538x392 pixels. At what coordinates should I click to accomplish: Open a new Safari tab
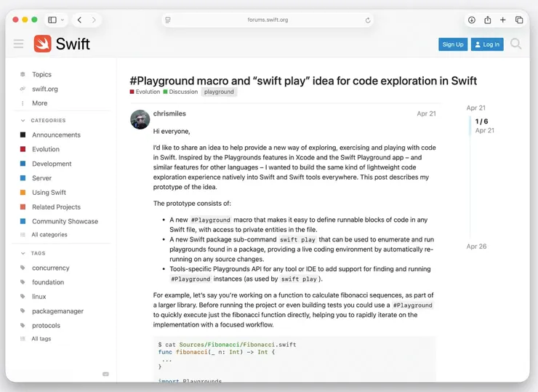tap(502, 20)
